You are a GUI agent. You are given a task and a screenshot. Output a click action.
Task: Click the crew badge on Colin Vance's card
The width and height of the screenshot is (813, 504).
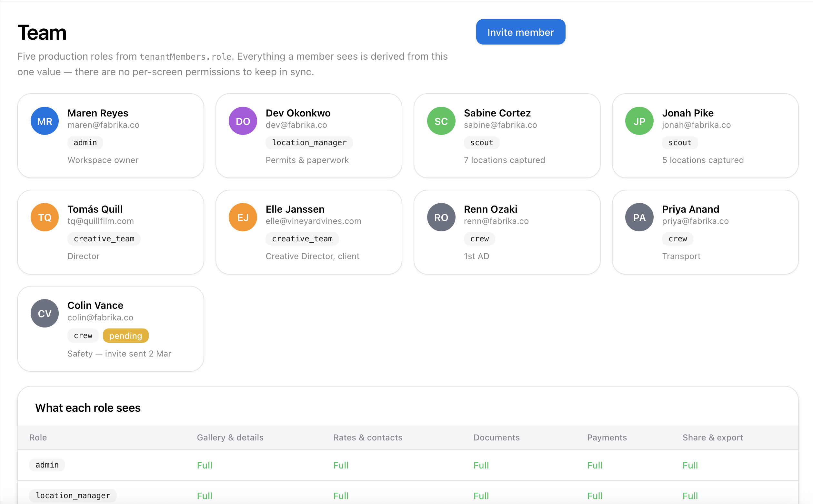(83, 336)
